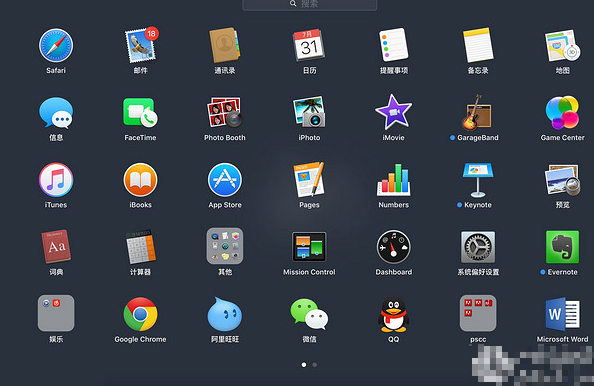Open the QQ penguin app
Viewport: 594px width, 386px height.
(394, 314)
